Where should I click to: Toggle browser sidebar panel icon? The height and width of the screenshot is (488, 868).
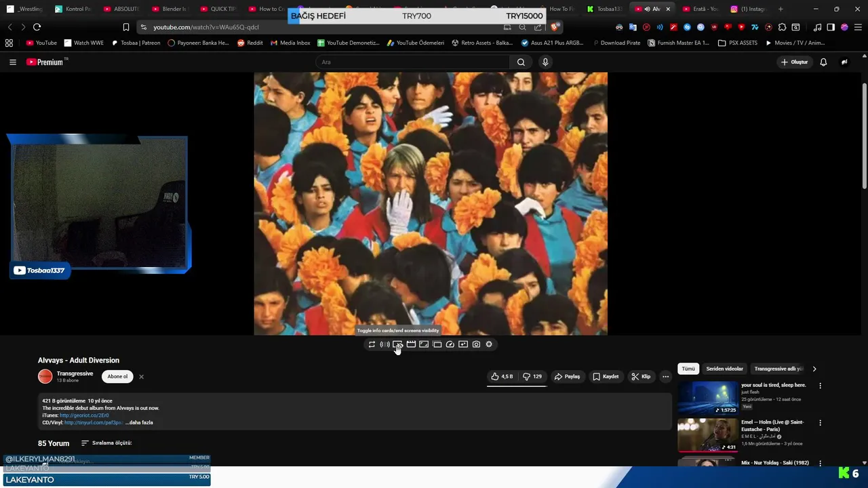click(x=831, y=27)
